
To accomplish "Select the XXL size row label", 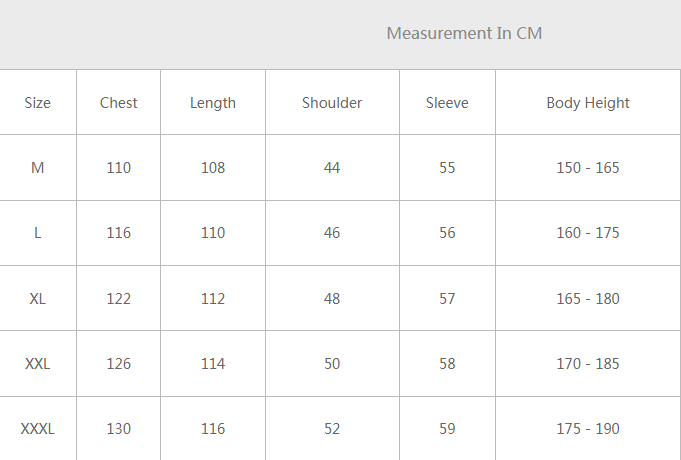I will [38, 364].
